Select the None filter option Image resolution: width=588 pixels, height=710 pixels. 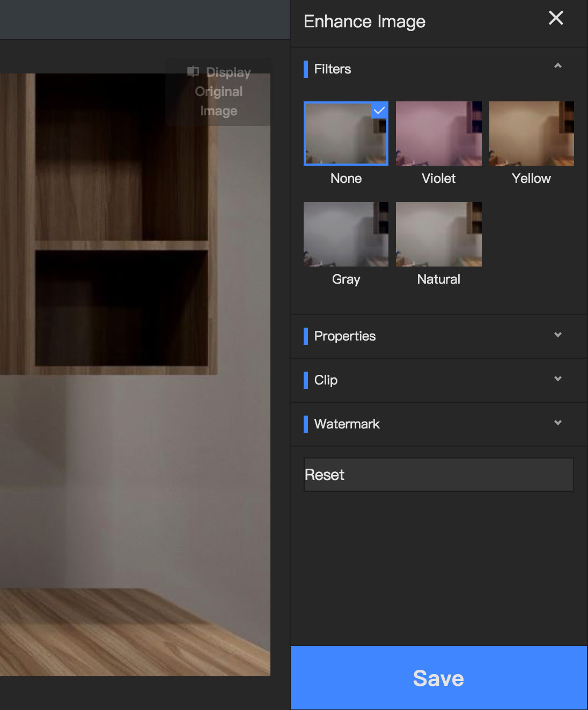(346, 133)
